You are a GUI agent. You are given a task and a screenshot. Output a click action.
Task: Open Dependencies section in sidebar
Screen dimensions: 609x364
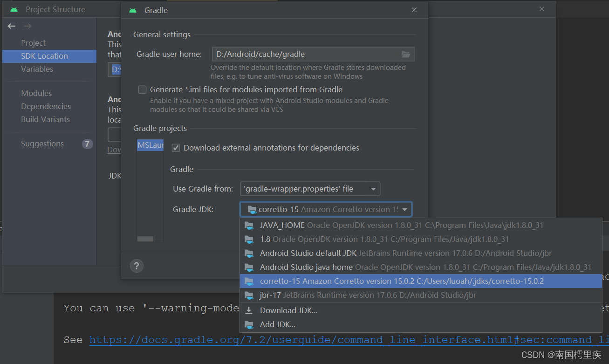46,106
